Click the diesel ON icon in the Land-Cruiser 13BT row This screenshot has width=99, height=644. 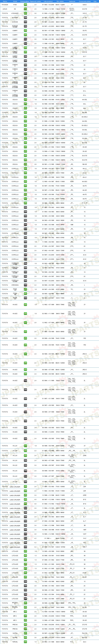coord(25,530)
